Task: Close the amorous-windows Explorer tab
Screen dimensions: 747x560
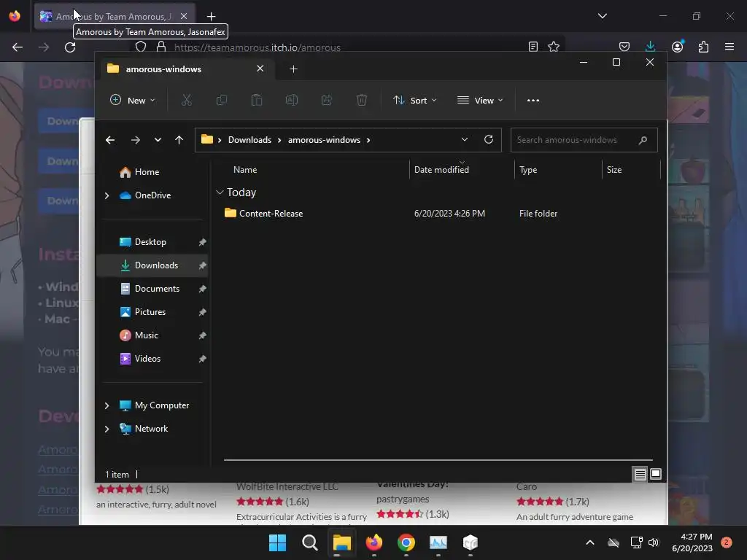Action: tap(260, 69)
